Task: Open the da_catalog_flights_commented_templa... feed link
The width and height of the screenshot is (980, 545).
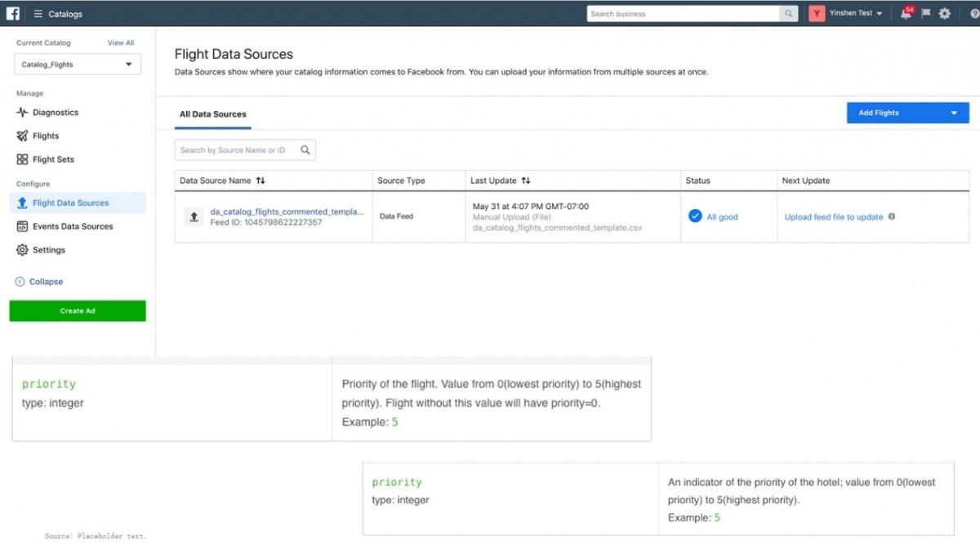Action: tap(287, 212)
